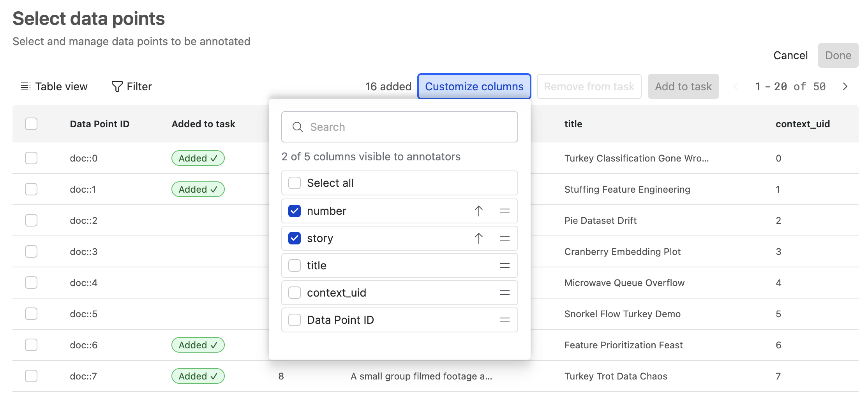Click the Add to task button
This screenshot has height=397, width=868.
click(x=683, y=86)
